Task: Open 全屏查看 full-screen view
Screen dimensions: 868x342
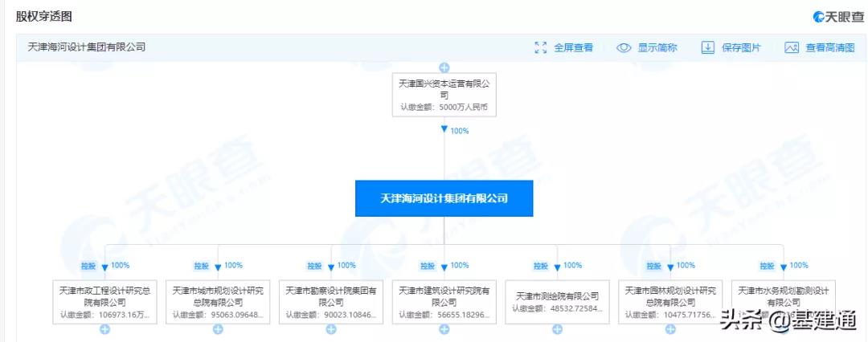Action: 574,47
